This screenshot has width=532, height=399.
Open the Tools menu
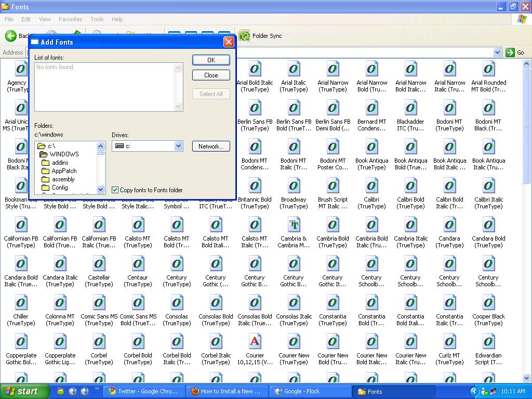[97, 19]
